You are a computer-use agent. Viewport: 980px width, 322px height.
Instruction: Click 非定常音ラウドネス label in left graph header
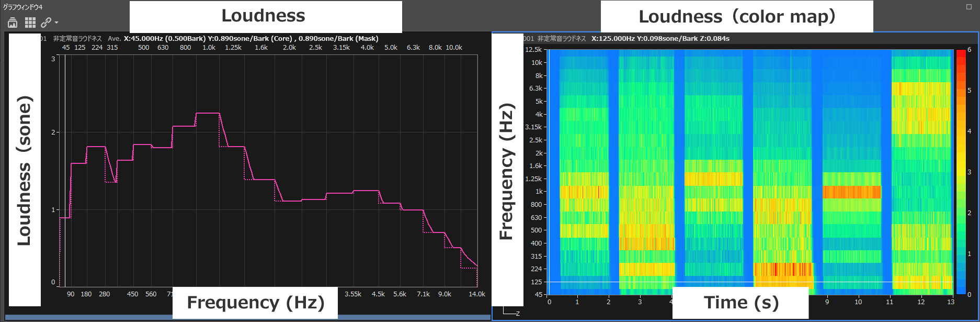tap(77, 39)
